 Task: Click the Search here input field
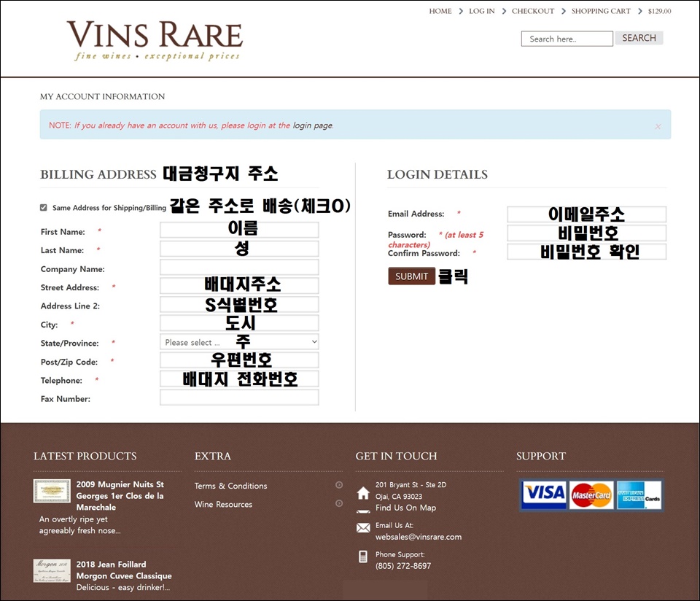pos(567,39)
